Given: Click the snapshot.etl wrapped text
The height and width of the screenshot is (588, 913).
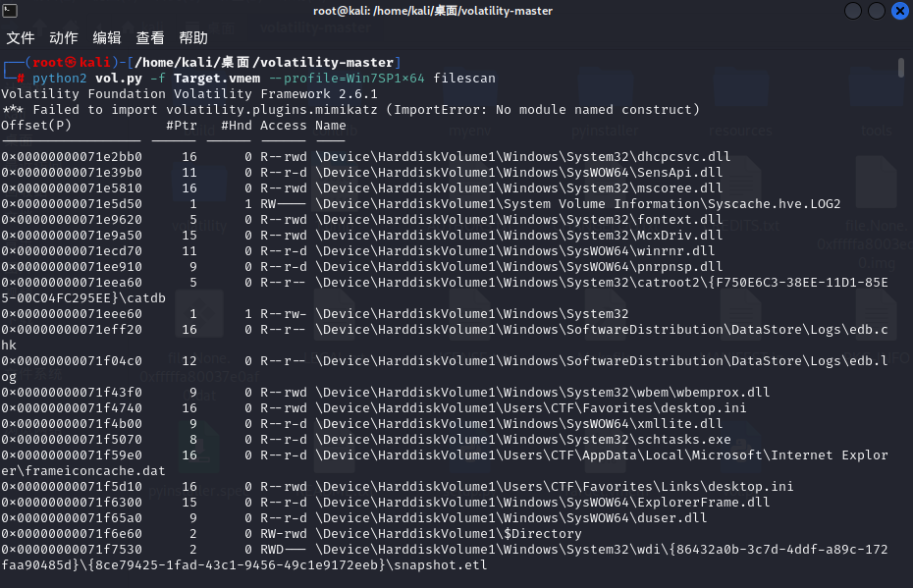Looking at the screenshot, I should 244,565.
